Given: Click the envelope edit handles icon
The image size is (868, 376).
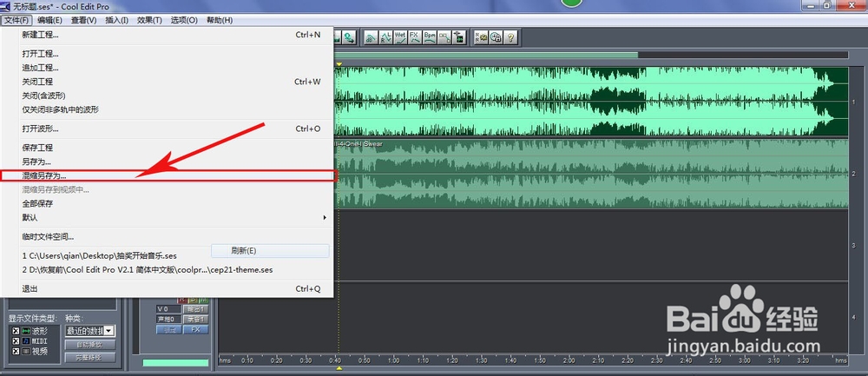Looking at the screenshot, I should click(x=444, y=37).
